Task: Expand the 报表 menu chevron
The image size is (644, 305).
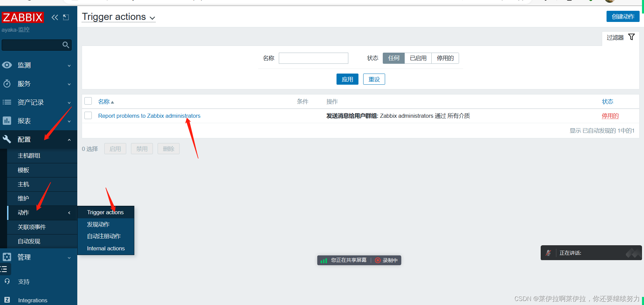Action: 69,121
